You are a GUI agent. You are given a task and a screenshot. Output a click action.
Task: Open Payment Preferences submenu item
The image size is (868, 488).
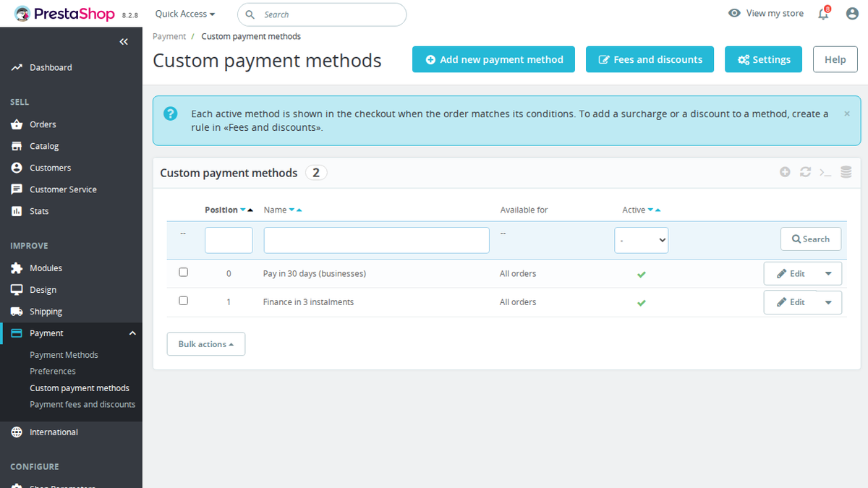[x=53, y=371]
